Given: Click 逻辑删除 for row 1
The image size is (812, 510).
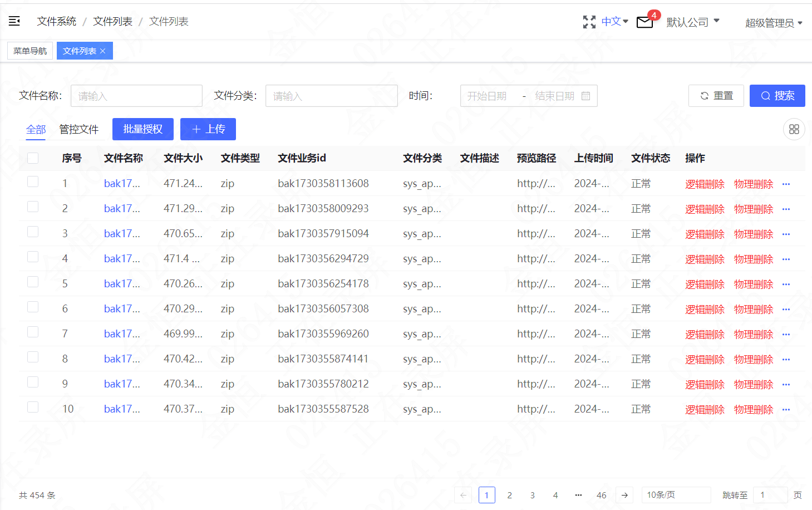Looking at the screenshot, I should [705, 184].
